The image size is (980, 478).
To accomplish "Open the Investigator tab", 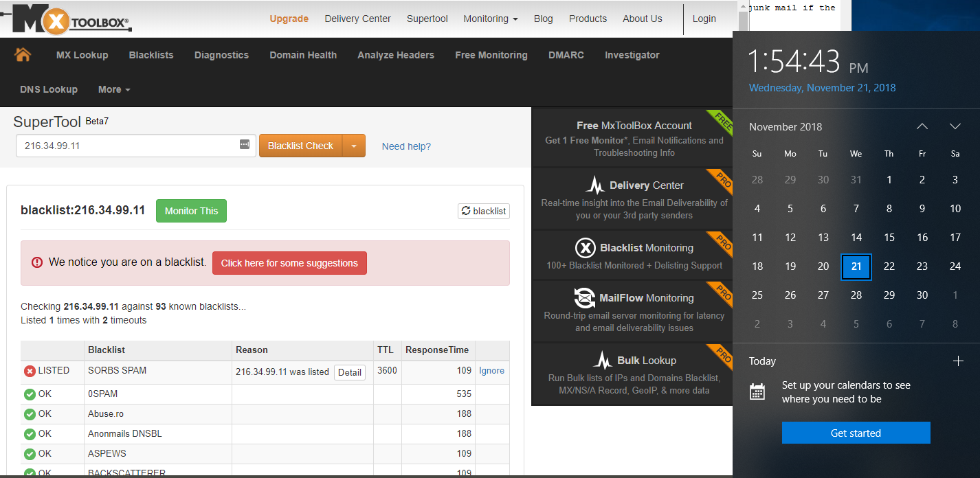I will pyautogui.click(x=632, y=55).
